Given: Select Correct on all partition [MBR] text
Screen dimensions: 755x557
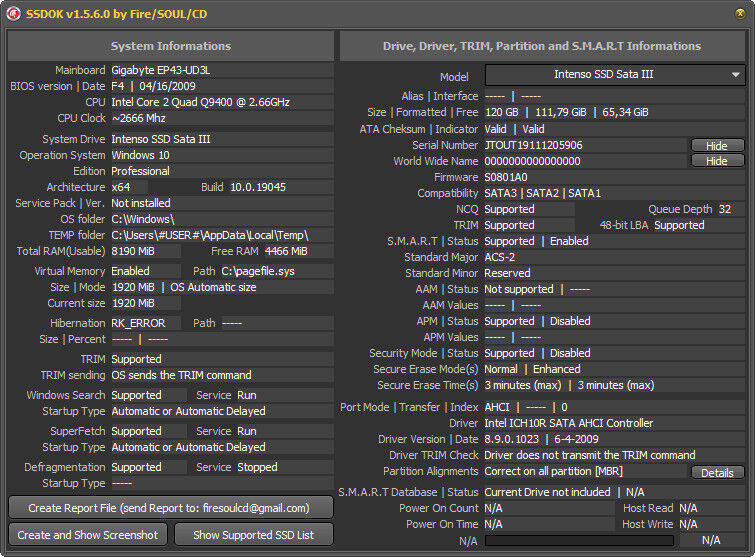Looking at the screenshot, I should 553,471.
